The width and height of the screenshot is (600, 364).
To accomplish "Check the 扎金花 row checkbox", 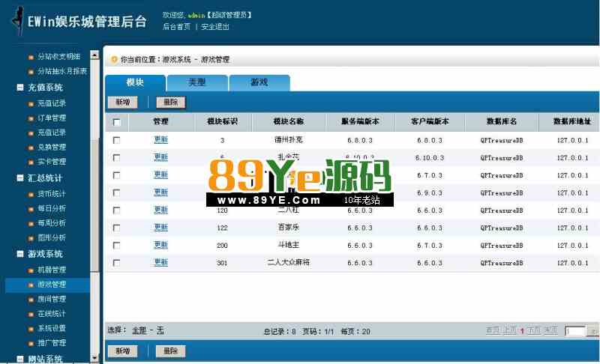I will pos(117,158).
